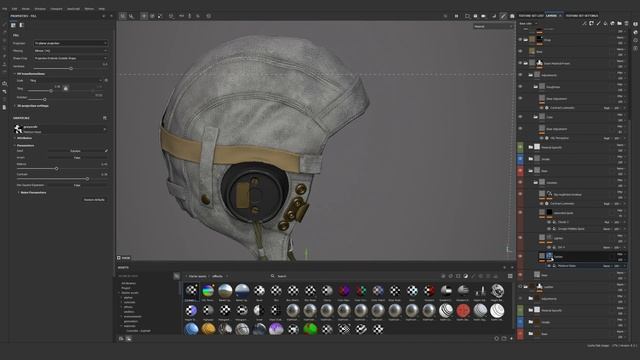
Task: Add a new paint layer with brush icon
Action: (x=598, y=24)
